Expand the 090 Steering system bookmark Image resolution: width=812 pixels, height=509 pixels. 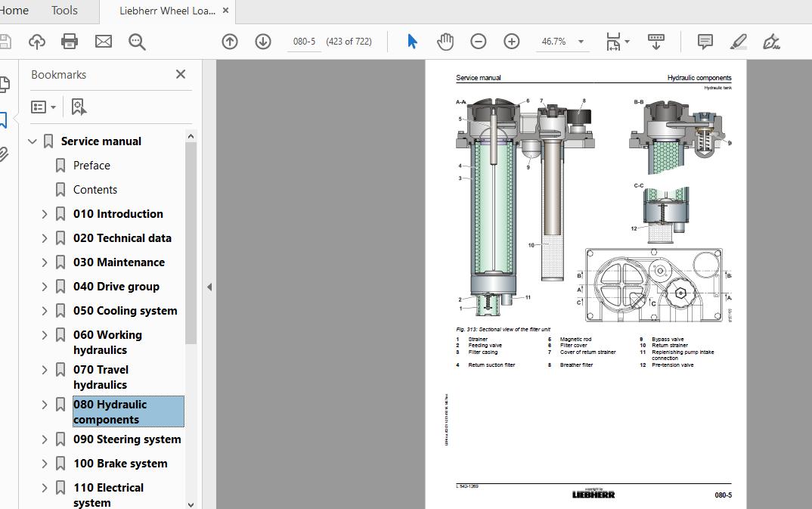[x=45, y=439]
